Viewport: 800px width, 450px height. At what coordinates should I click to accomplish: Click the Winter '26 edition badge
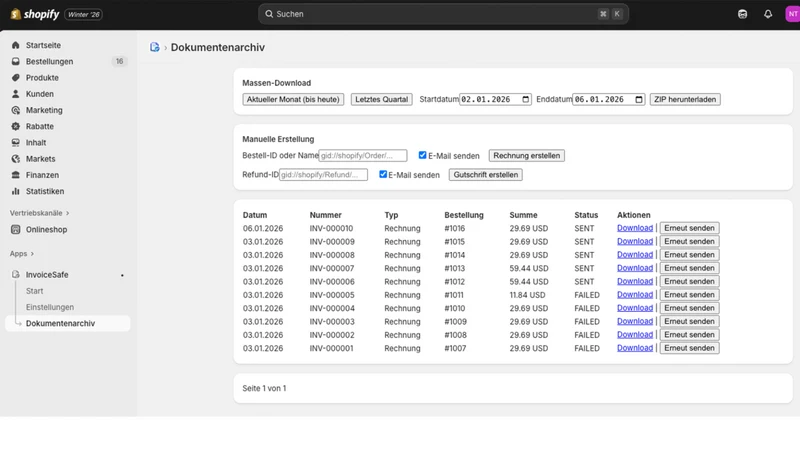84,14
